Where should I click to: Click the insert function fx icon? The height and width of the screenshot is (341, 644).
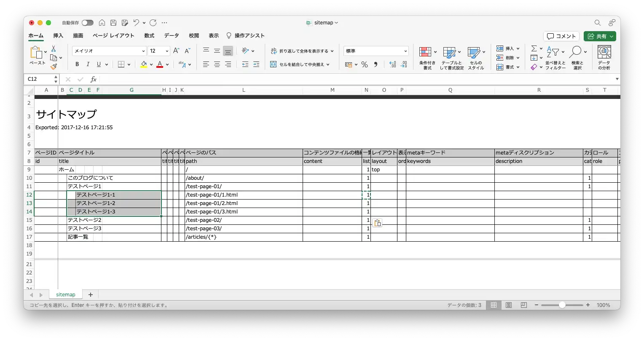(94, 79)
